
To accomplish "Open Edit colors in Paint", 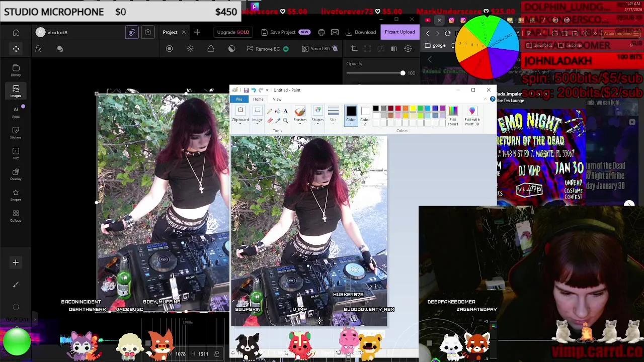I will click(453, 116).
